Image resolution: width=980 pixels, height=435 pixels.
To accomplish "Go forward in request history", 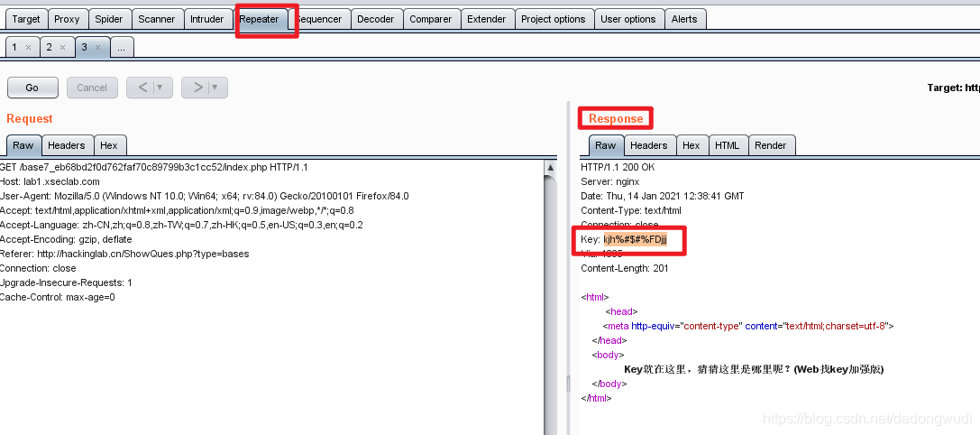I will [x=197, y=88].
